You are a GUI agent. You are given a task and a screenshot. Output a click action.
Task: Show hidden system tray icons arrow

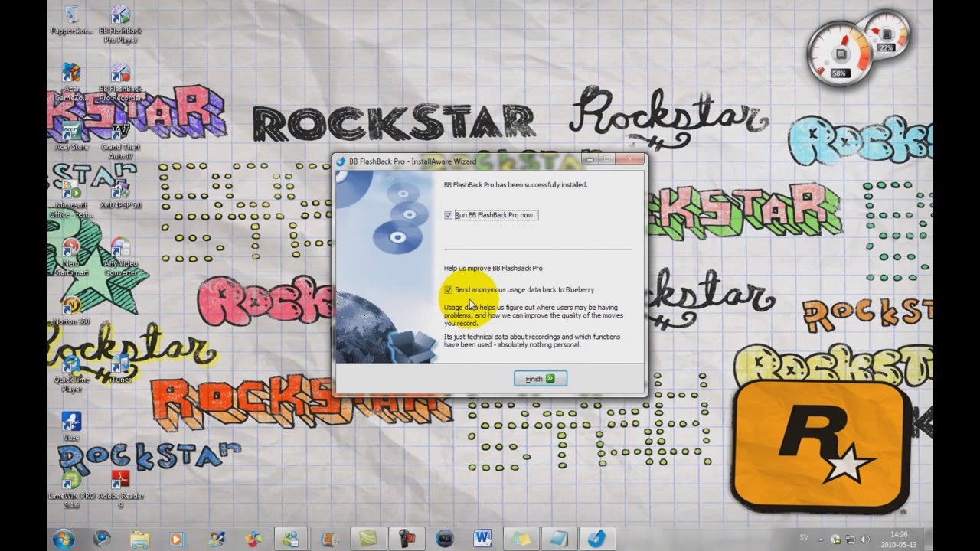(x=820, y=539)
